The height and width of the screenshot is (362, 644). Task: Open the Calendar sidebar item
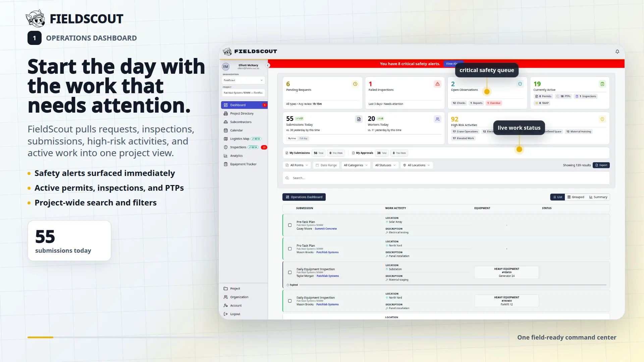(x=244, y=130)
